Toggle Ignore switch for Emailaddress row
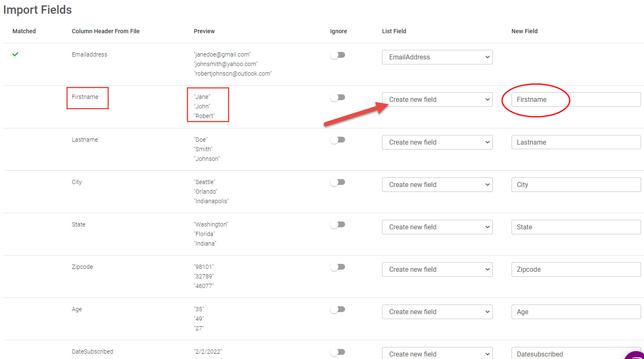This screenshot has width=644, height=359. point(338,55)
